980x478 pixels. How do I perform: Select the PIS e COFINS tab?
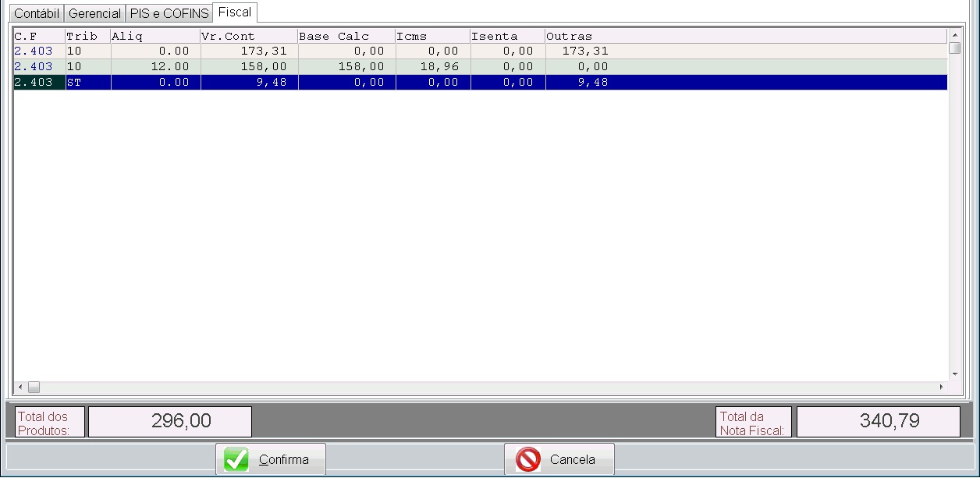pyautogui.click(x=169, y=13)
